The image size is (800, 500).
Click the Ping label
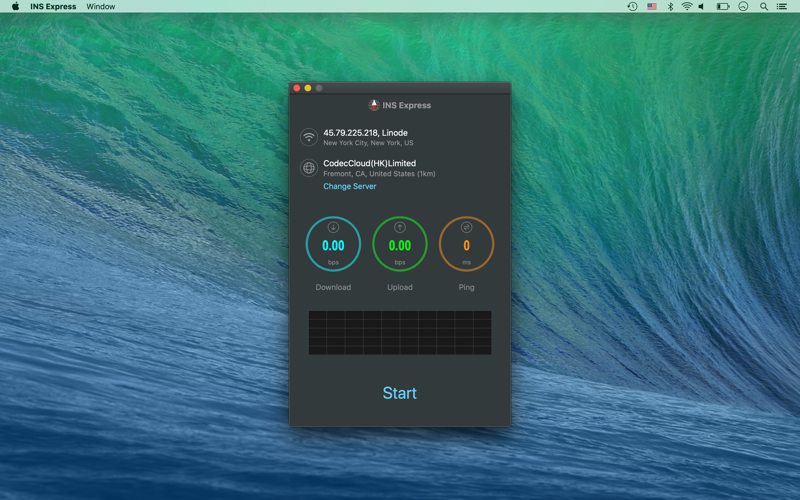pyautogui.click(x=466, y=287)
